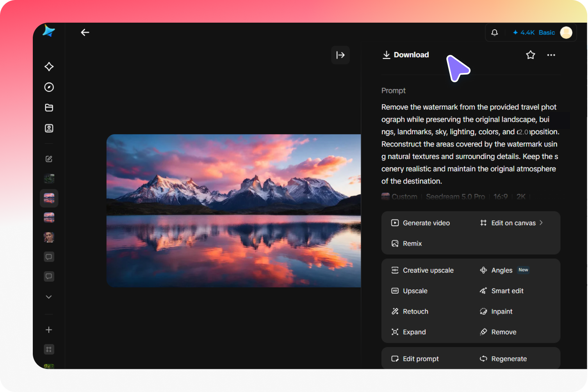Download the generated image
Viewport: 588px width, 392px height.
[406, 55]
